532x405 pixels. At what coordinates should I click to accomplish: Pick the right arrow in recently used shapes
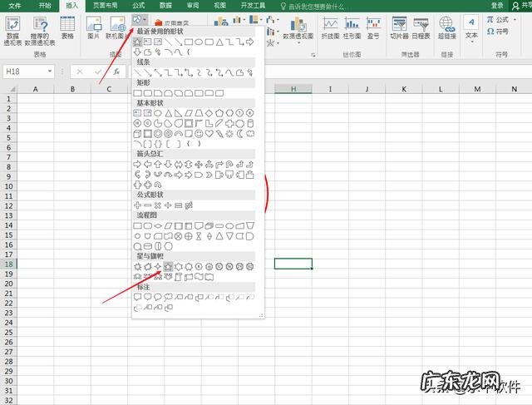tap(250, 42)
